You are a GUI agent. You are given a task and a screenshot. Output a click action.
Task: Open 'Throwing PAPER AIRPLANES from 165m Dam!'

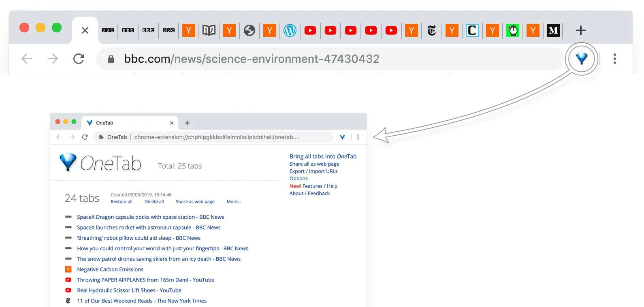point(145,280)
